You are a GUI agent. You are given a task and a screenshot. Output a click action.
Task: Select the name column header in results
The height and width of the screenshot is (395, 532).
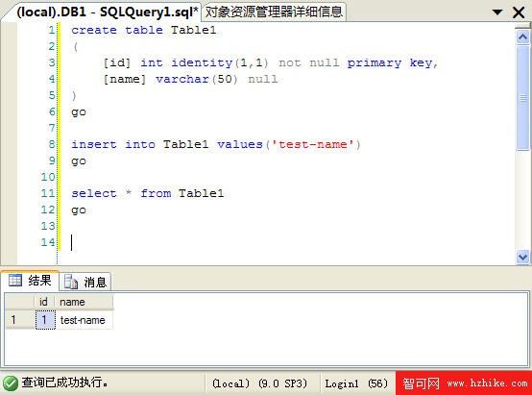pyautogui.click(x=84, y=302)
